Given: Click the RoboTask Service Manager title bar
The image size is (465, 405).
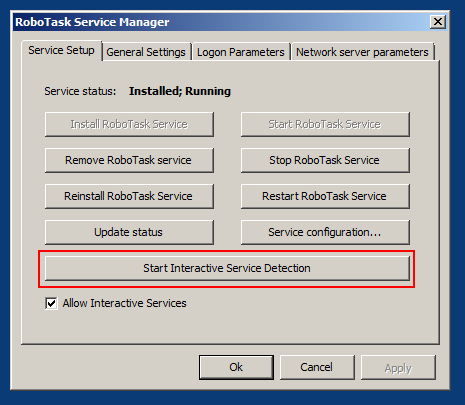Looking at the screenshot, I should (220, 22).
